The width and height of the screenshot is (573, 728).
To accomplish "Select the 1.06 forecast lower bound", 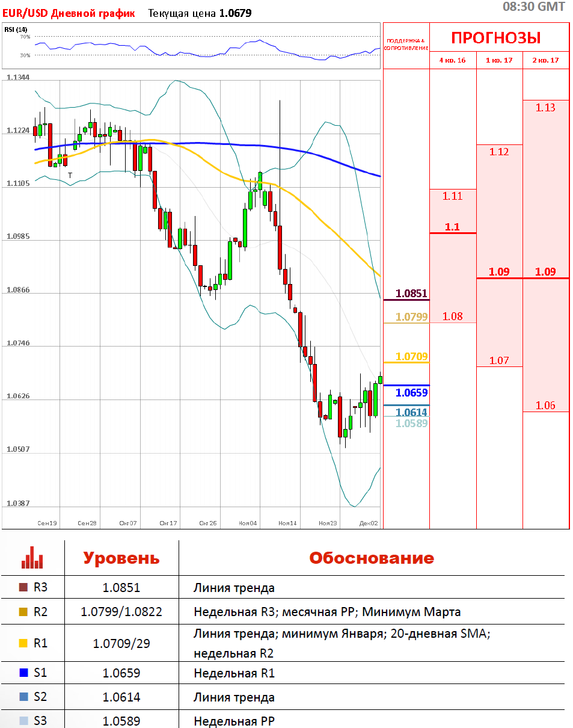I will pos(545,405).
